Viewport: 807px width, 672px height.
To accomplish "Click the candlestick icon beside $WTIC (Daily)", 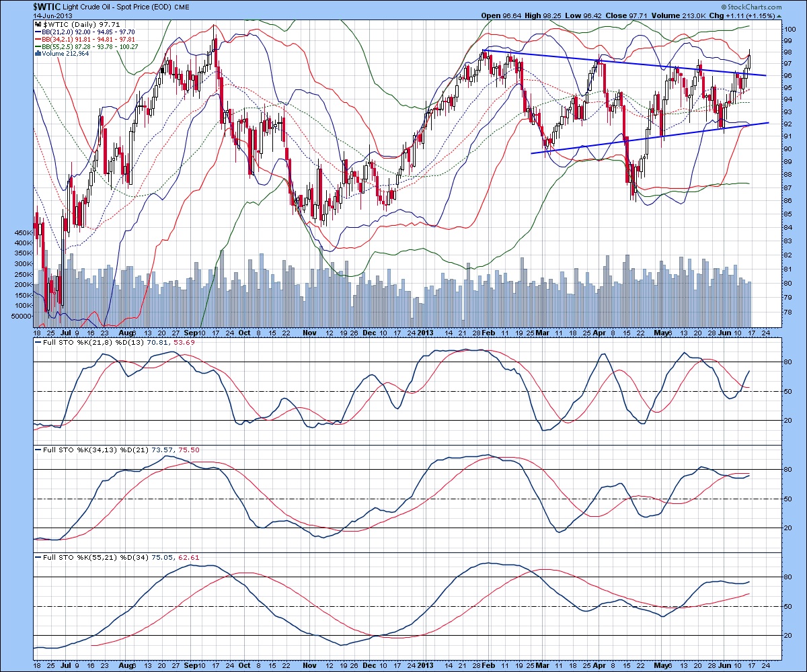I will pos(37,24).
